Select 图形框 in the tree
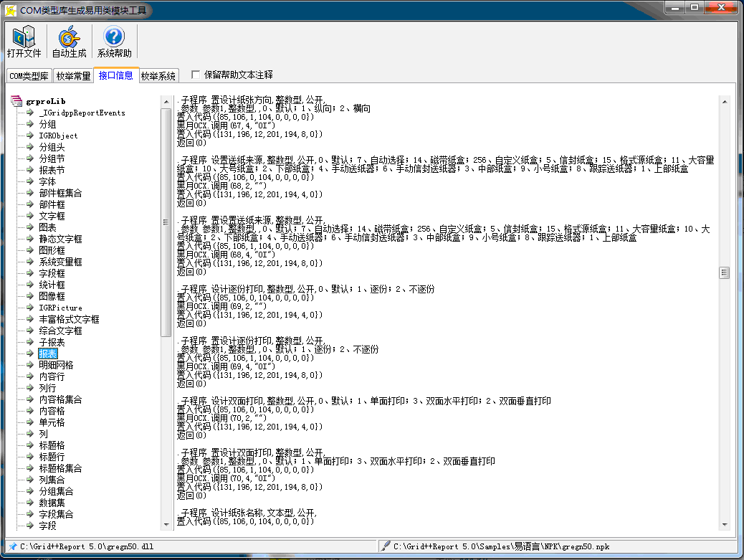Viewport: 744px width, 560px height. [x=52, y=250]
